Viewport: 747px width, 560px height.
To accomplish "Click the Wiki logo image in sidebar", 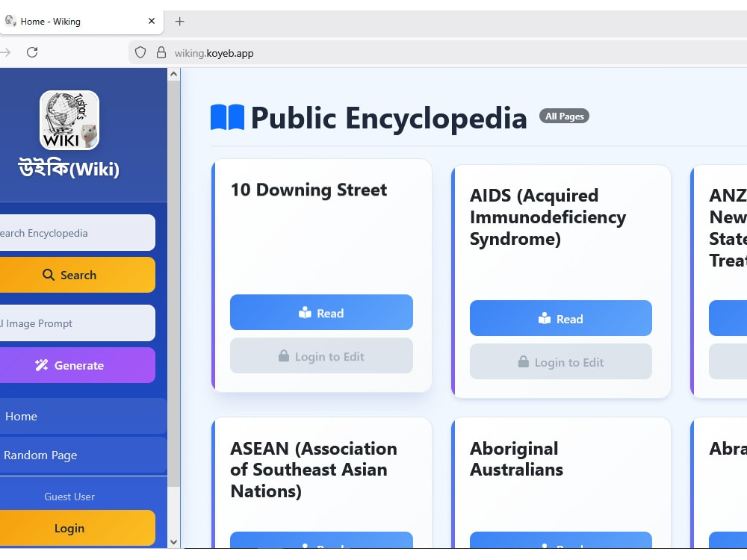I will [x=69, y=120].
